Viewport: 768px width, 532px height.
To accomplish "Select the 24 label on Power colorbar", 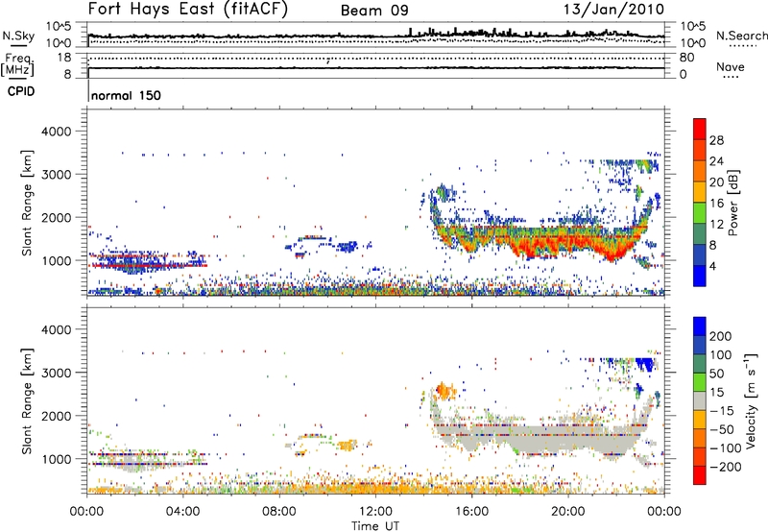I will coord(716,161).
